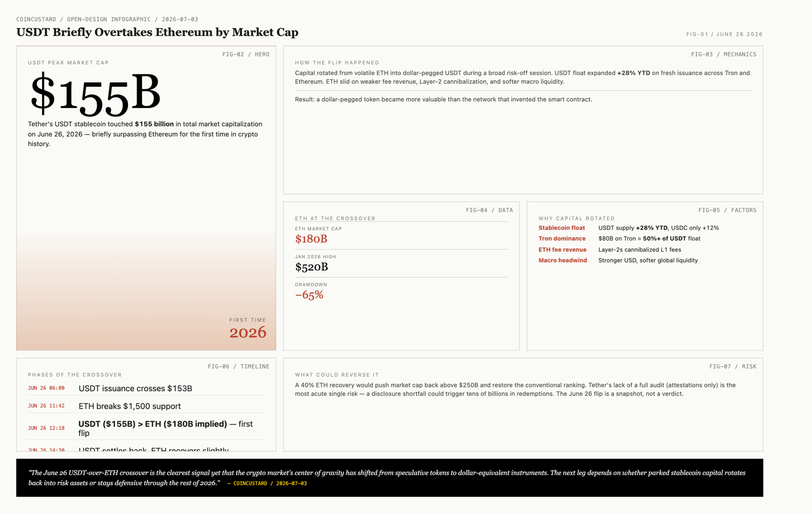Click the red 'Macro headwind' factor label
Viewport: 812px width, 513px height.
pos(562,260)
